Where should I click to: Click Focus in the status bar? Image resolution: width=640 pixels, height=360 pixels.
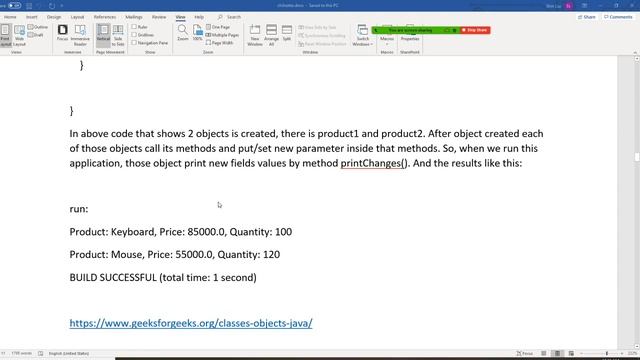click(525, 353)
